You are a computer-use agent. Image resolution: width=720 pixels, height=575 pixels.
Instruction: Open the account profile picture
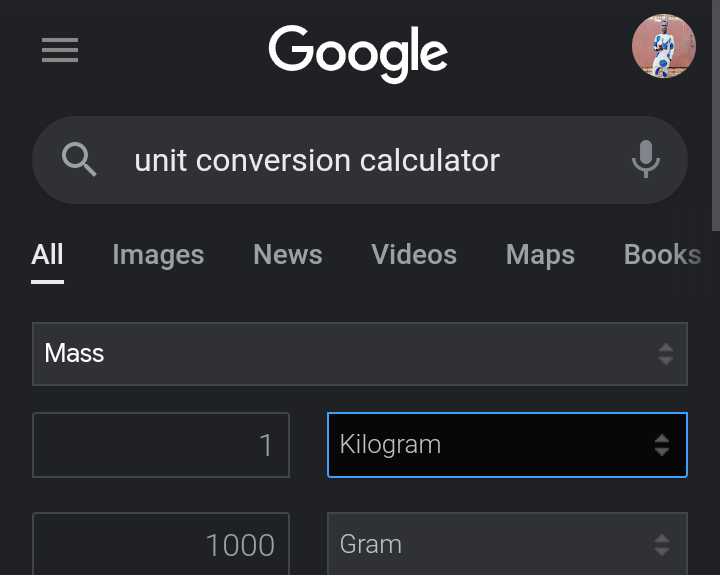click(663, 46)
